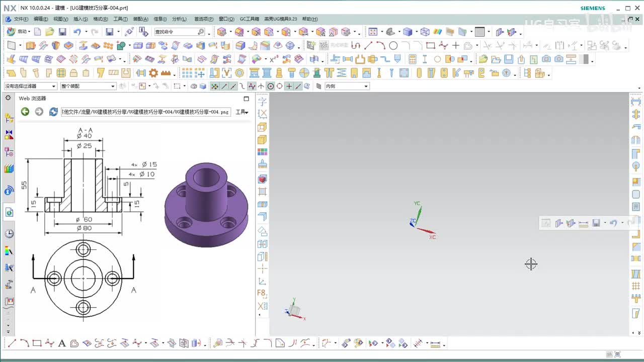Click the gear modeling tool icon
Image resolution: width=644 pixels, height=362 pixels.
point(153,73)
